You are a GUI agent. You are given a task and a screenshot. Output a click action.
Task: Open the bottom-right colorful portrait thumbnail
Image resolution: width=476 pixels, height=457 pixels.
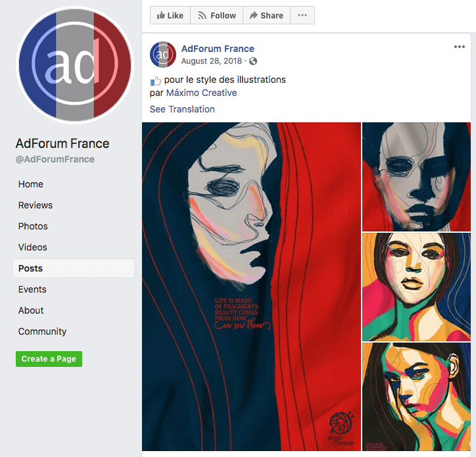coord(417,397)
